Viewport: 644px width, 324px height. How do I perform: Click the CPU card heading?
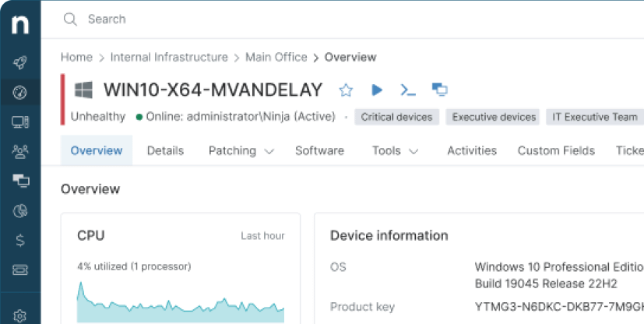coord(91,235)
